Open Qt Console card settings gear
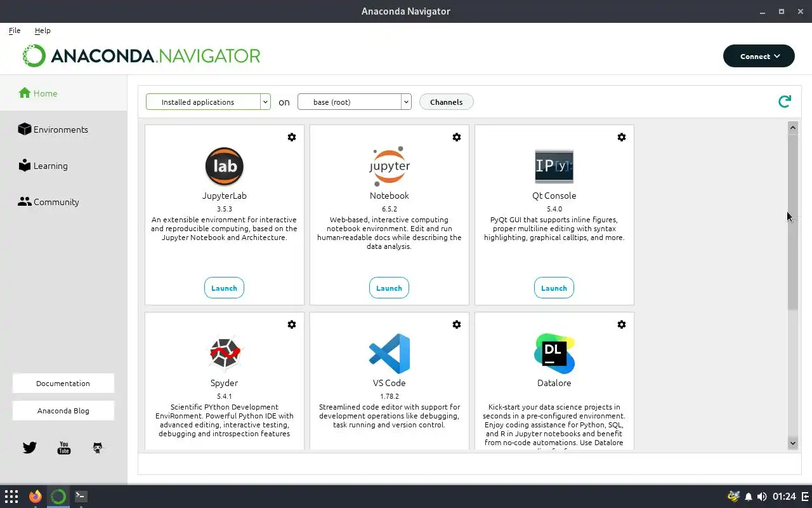This screenshot has height=508, width=812. [x=622, y=137]
